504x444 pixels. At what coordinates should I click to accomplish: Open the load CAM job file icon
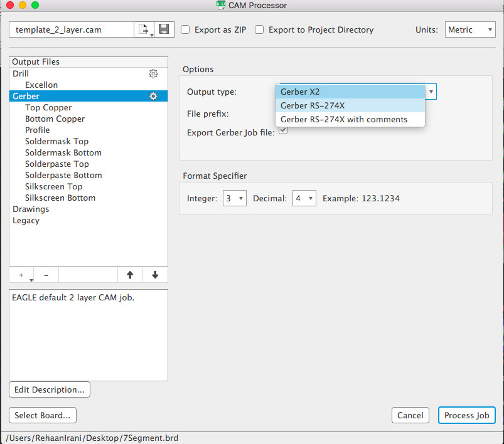tap(144, 29)
